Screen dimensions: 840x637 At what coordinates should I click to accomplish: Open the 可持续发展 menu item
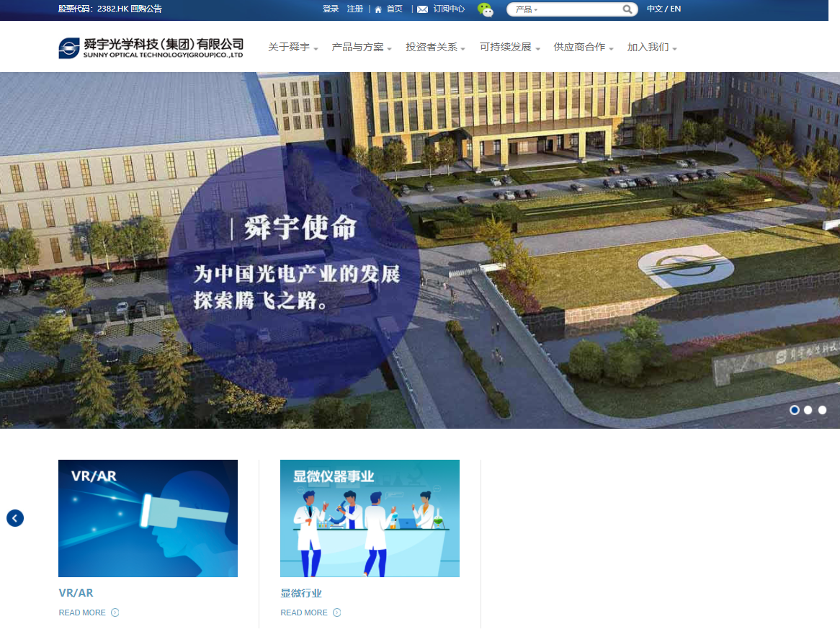(506, 46)
